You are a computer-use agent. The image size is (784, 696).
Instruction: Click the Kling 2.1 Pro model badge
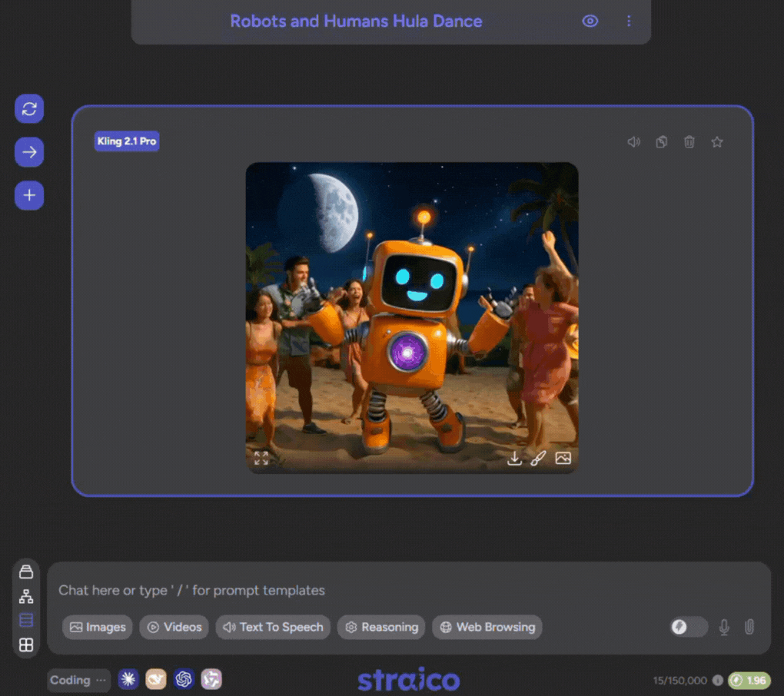coord(127,141)
